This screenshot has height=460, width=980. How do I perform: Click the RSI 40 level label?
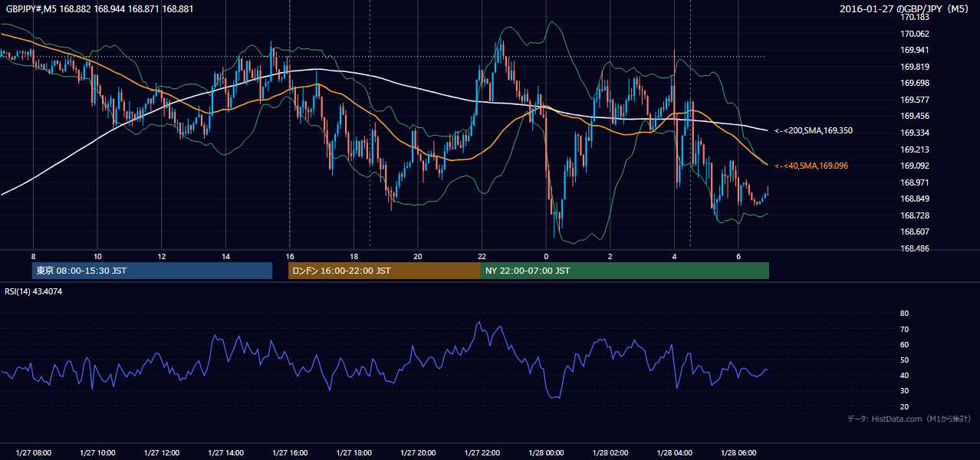point(904,376)
